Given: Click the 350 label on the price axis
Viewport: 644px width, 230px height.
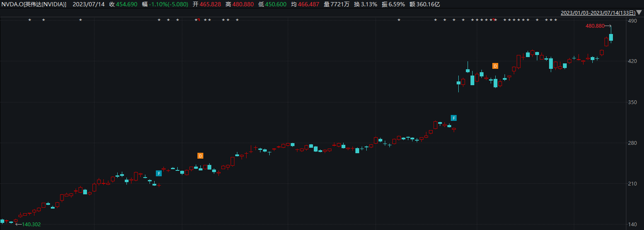Looking at the screenshot, I should click(x=631, y=102).
